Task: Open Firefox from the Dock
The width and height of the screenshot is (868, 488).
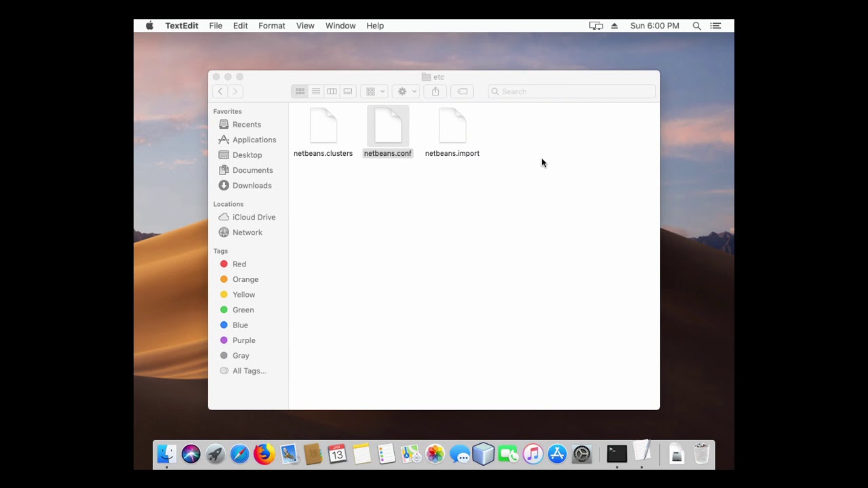Action: click(264, 454)
